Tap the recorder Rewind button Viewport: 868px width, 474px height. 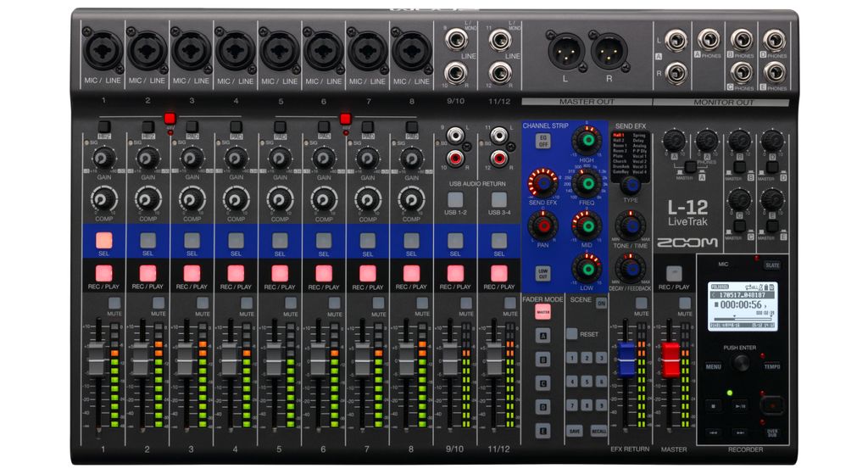(x=714, y=432)
